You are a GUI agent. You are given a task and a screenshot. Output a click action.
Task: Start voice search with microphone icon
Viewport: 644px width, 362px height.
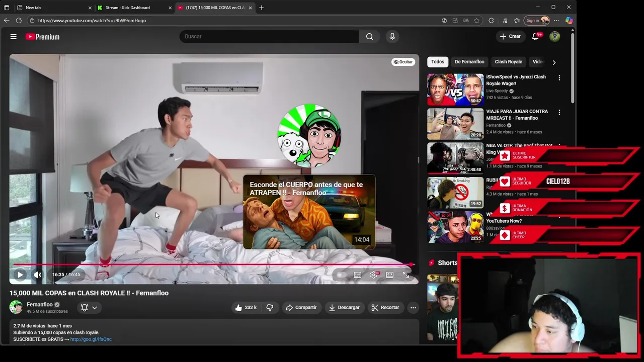click(392, 36)
